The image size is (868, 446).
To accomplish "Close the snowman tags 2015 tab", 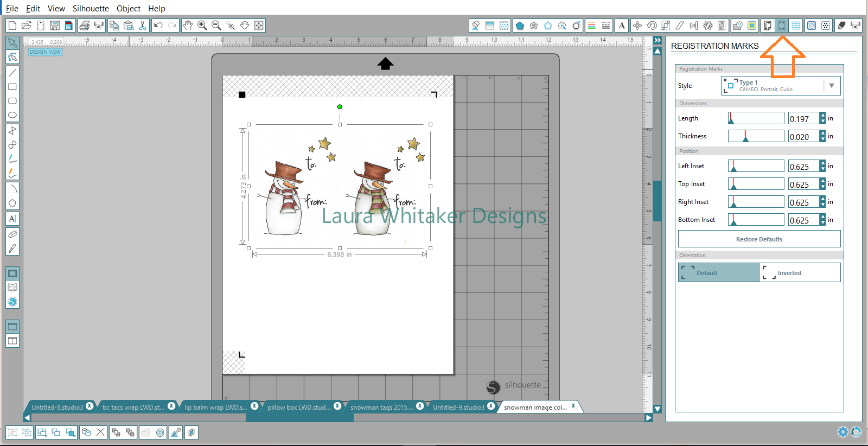I will (x=420, y=406).
